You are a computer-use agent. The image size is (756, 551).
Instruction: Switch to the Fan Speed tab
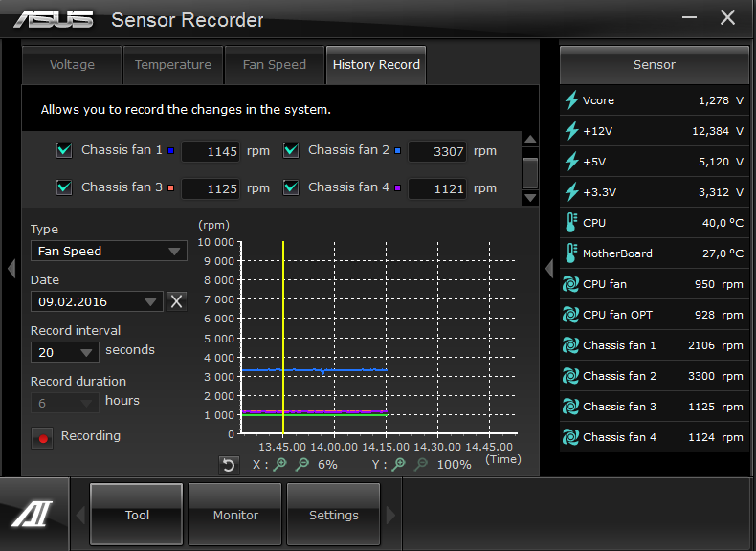275,65
